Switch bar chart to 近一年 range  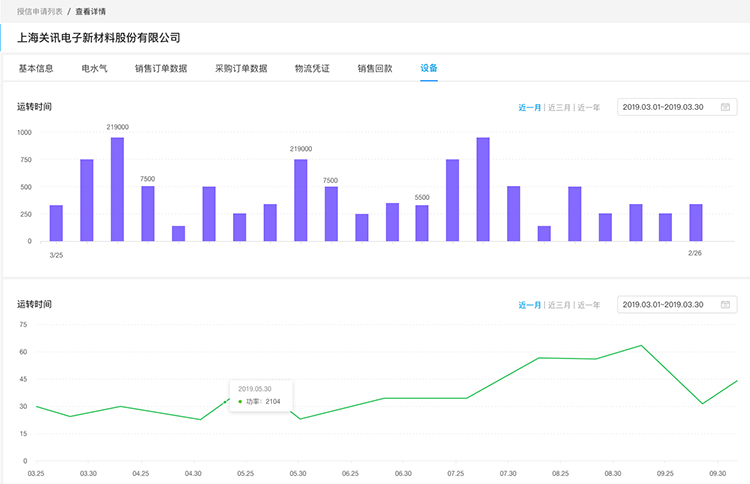589,107
